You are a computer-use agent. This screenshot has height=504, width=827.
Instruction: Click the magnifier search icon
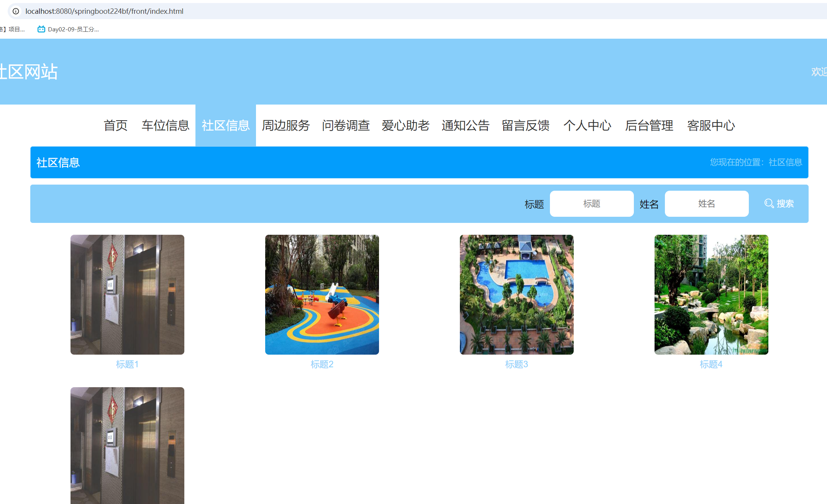tap(769, 203)
